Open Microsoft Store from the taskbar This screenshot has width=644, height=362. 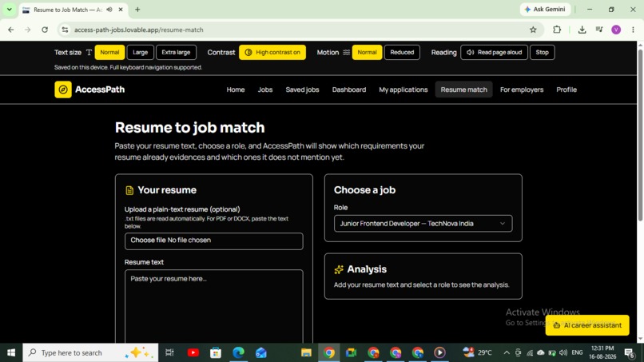click(x=216, y=352)
